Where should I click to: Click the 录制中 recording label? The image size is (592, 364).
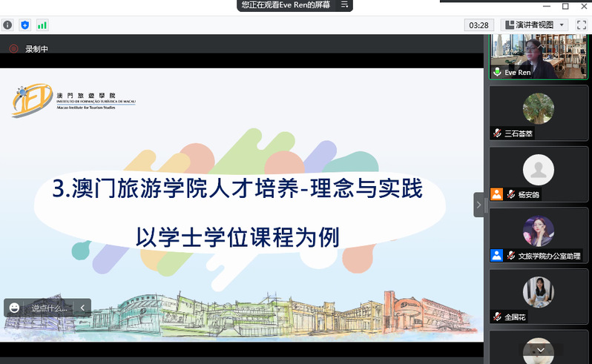pos(36,49)
